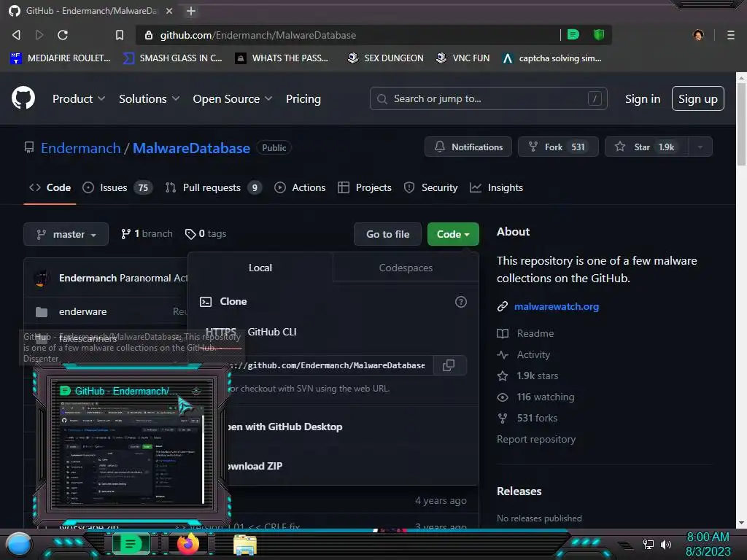The image size is (747, 560).
Task: Click Sign in link
Action: point(642,98)
